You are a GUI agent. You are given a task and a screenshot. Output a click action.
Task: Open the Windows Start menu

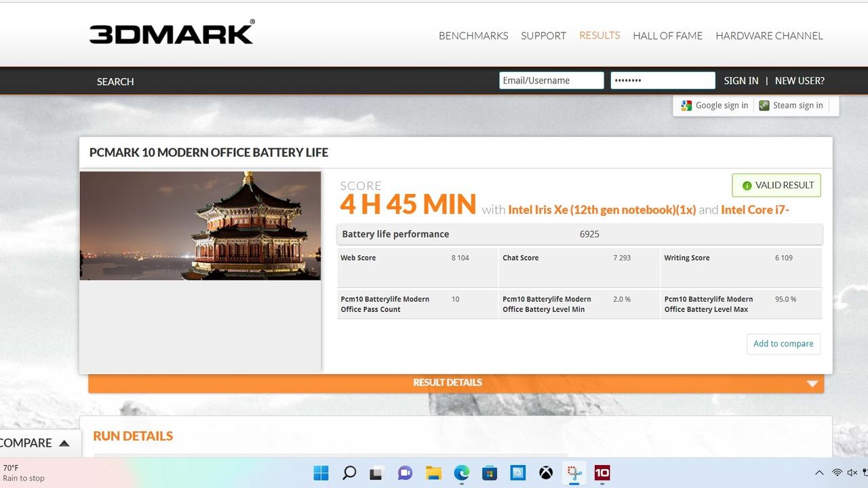tap(321, 472)
